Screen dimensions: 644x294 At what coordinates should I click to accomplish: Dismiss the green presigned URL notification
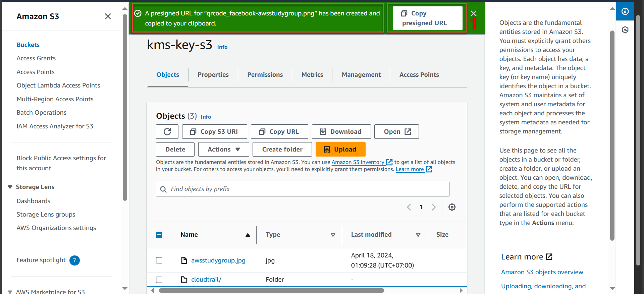(473, 13)
